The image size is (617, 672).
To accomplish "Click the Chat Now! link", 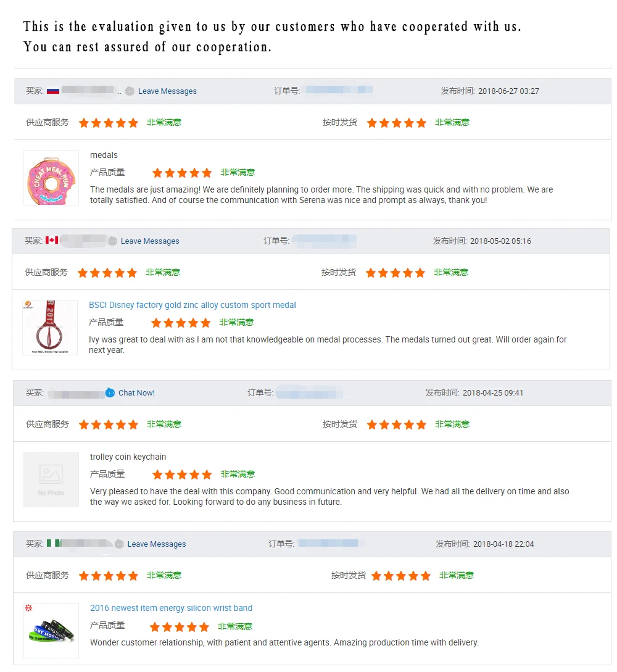I will tap(136, 393).
